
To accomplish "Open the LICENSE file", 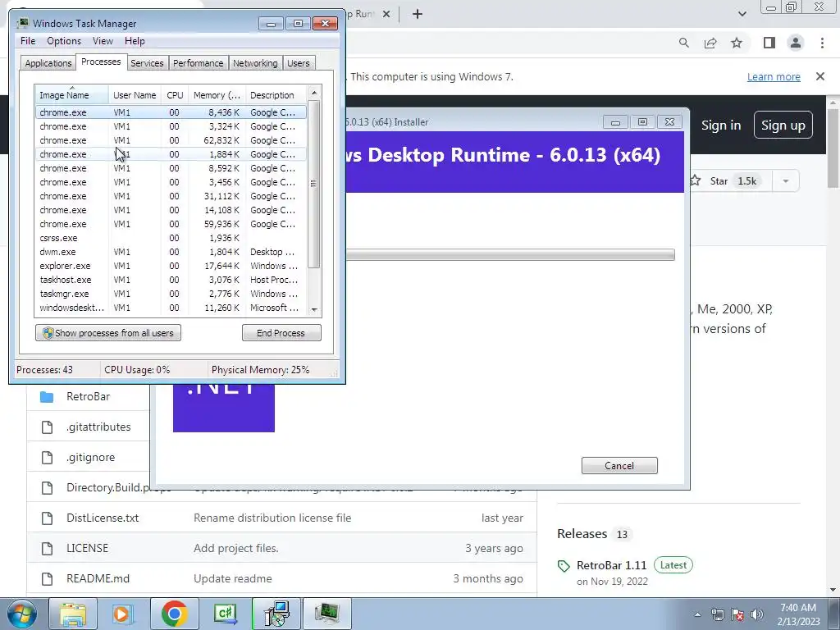I will pyautogui.click(x=87, y=548).
